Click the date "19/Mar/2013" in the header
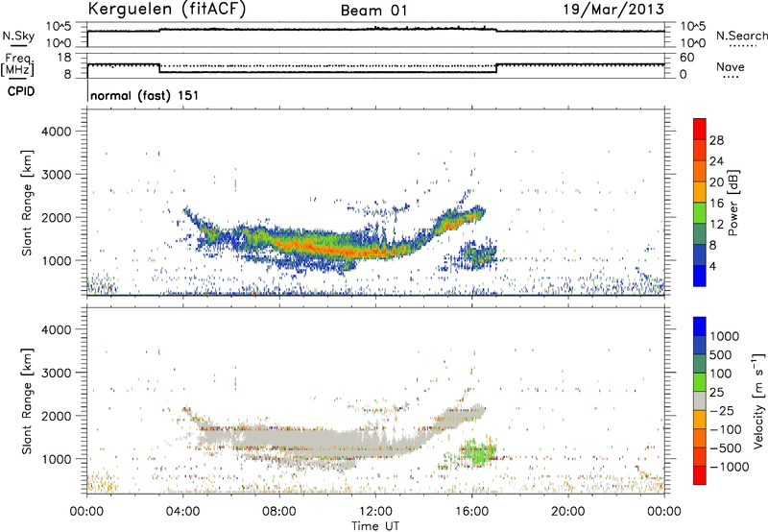The width and height of the screenshot is (768, 532). click(x=613, y=10)
